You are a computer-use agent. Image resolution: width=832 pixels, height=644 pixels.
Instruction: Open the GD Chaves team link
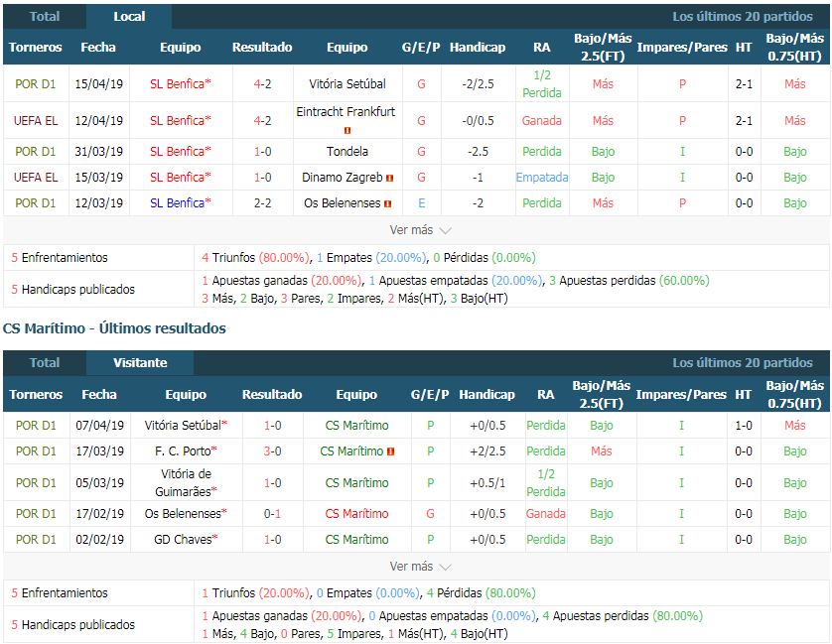click(186, 540)
